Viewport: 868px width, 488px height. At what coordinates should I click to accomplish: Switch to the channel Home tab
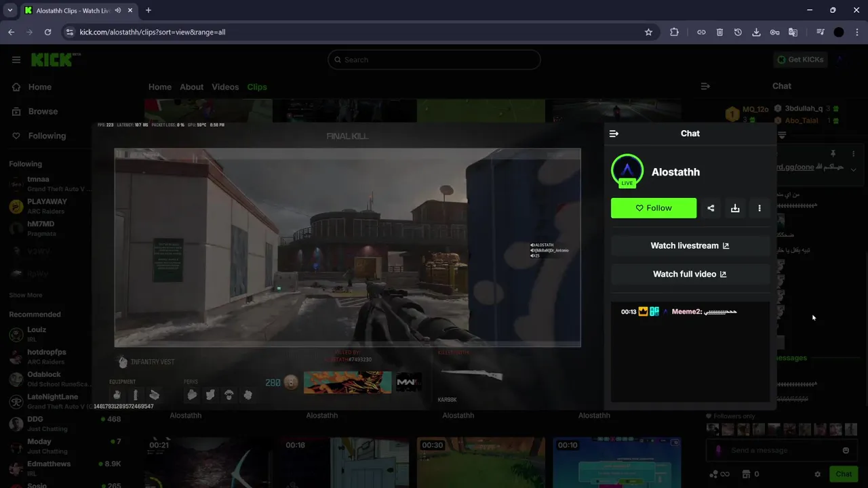coord(160,87)
